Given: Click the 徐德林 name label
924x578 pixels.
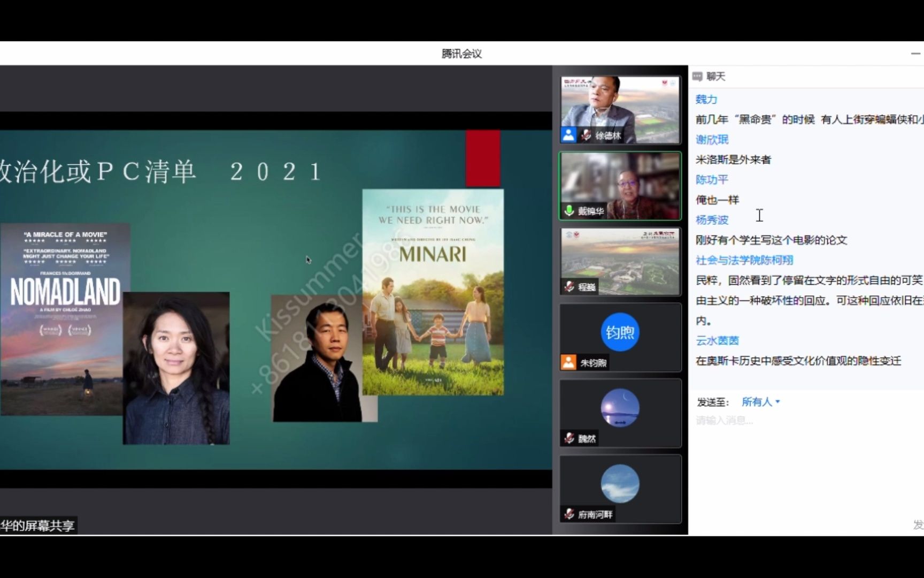Looking at the screenshot, I should tap(608, 135).
